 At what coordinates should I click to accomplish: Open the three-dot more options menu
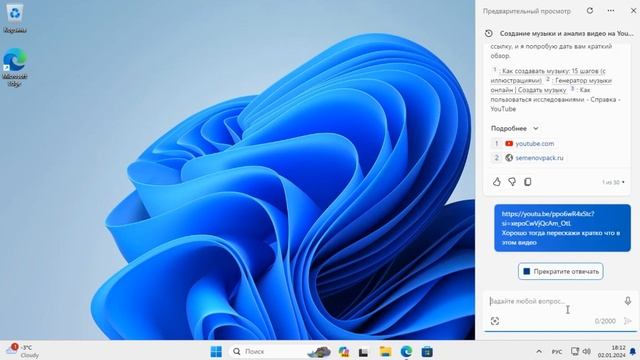tap(611, 11)
